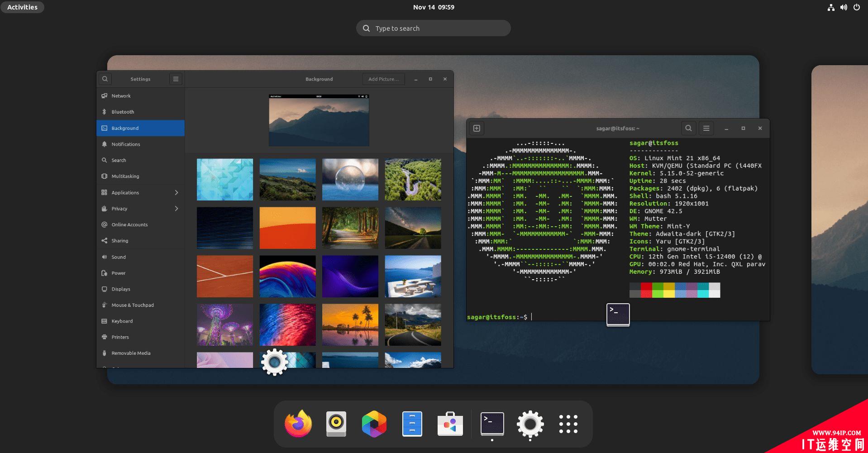The image size is (868, 453).
Task: Click the second workspace on the right
Action: tap(839, 219)
